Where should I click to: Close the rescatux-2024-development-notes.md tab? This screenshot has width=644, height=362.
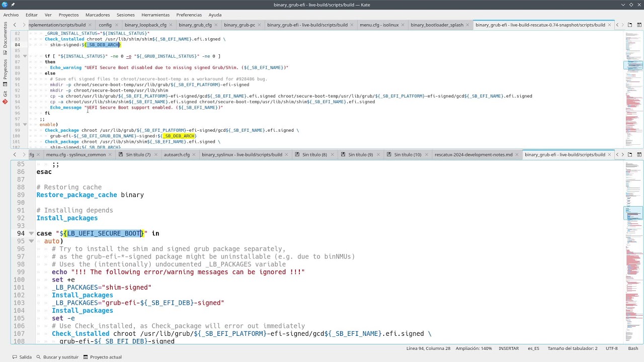pyautogui.click(x=518, y=154)
